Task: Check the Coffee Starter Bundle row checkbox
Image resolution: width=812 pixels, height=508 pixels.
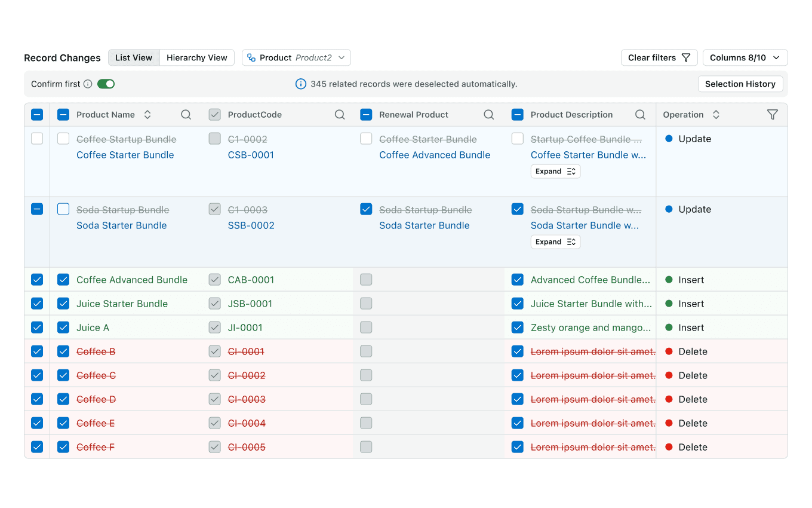Action: 37,139
